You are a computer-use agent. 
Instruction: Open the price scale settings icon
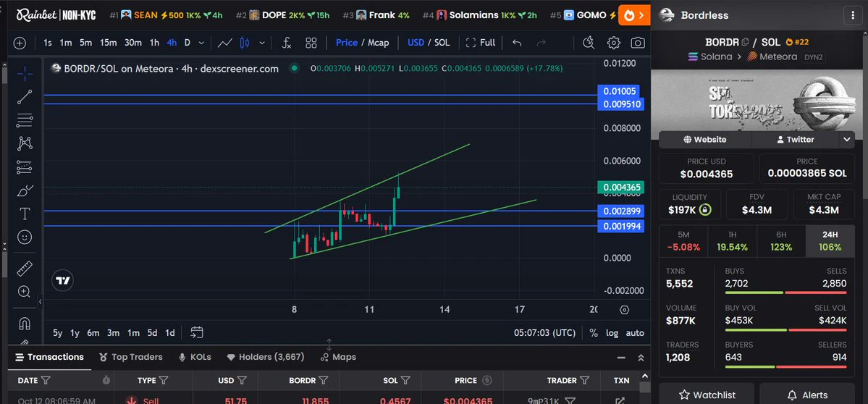625,310
